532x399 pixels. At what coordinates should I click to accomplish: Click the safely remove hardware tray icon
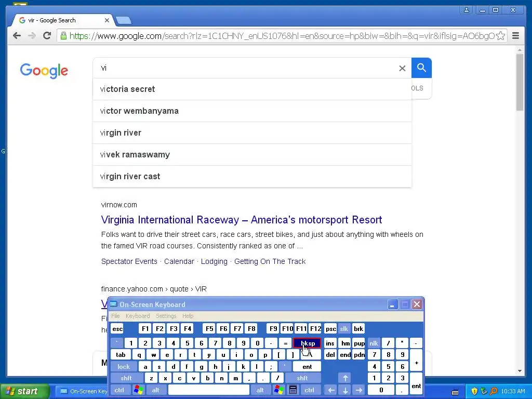[x=484, y=391]
